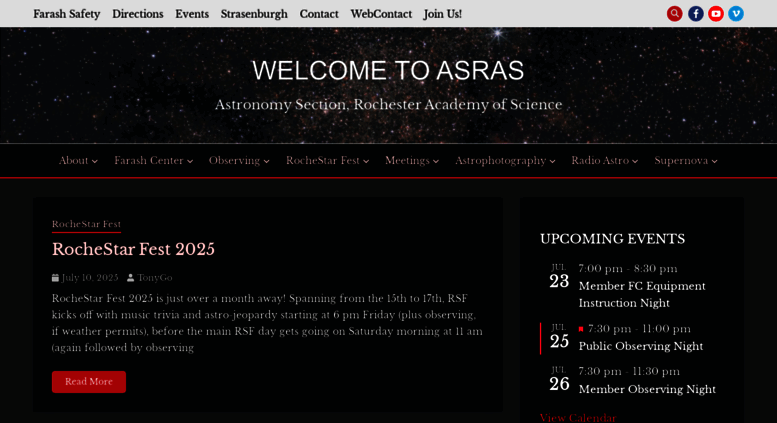Click the Astronomy Section, Rochester Academy of Science tagline
Viewport: 777px width, 423px height.
pyautogui.click(x=388, y=105)
